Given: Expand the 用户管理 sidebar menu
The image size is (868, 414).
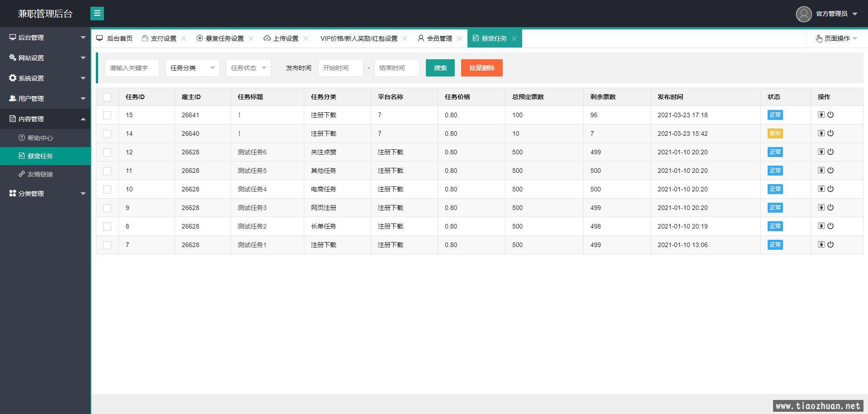Looking at the screenshot, I should click(45, 99).
